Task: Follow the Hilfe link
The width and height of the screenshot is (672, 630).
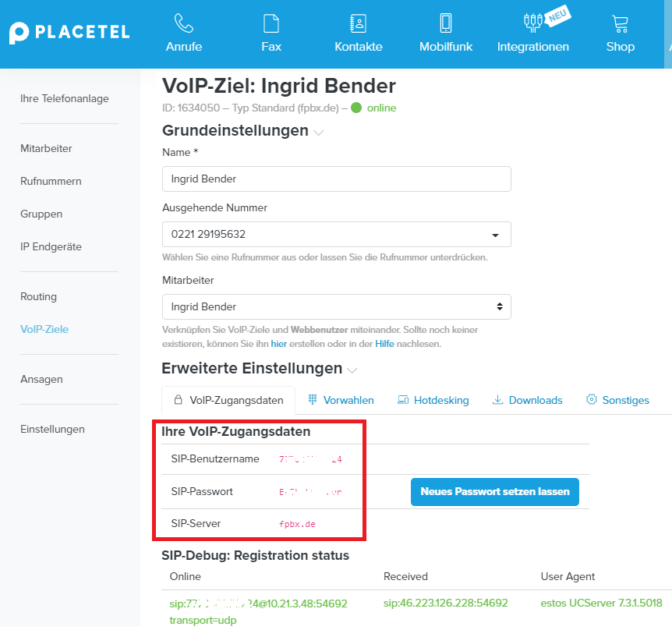Action: point(384,343)
